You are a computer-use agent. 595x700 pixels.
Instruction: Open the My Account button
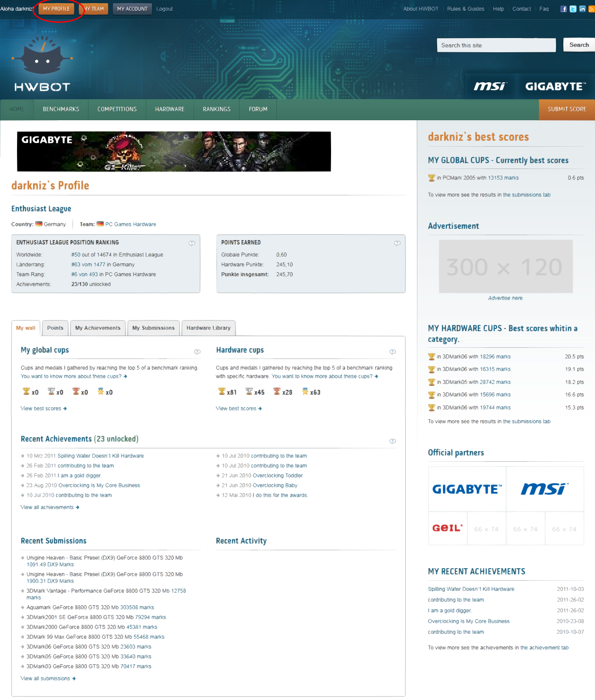pos(132,9)
